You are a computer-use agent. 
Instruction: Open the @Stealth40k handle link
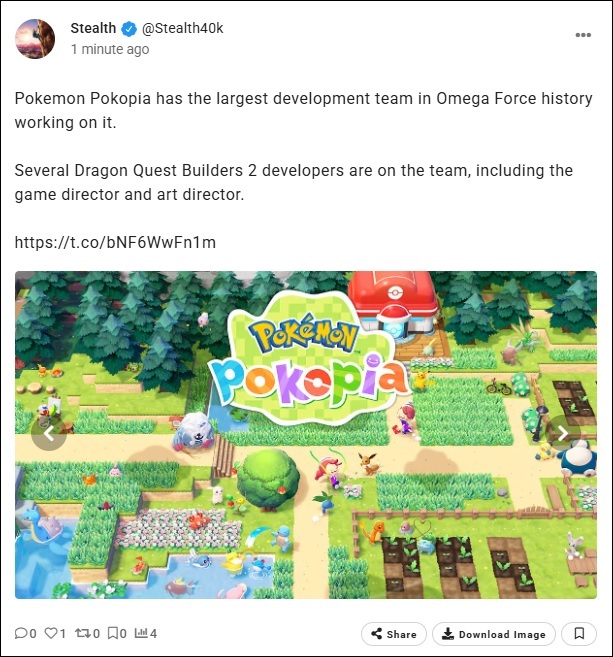[182, 28]
